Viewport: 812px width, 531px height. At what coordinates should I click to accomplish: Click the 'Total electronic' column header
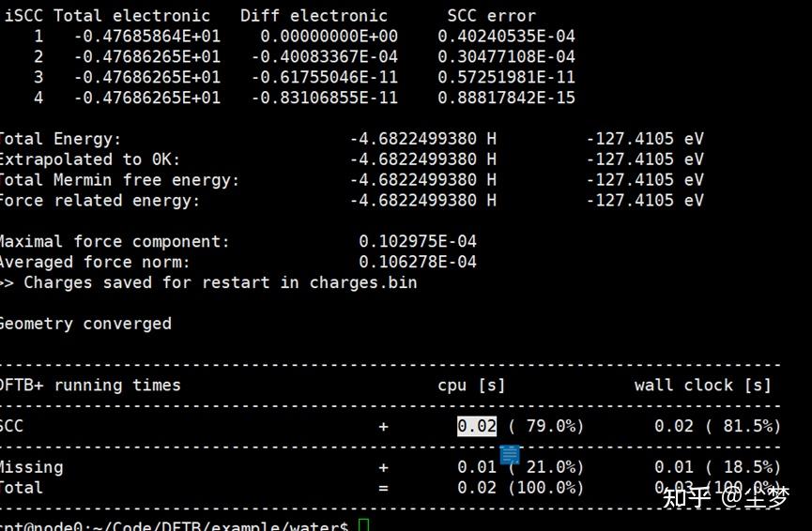[x=132, y=16]
